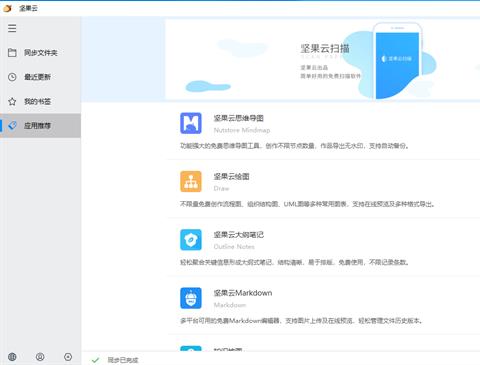
Task: Click the tag icon beside 应用推荐
Action: pos(12,126)
